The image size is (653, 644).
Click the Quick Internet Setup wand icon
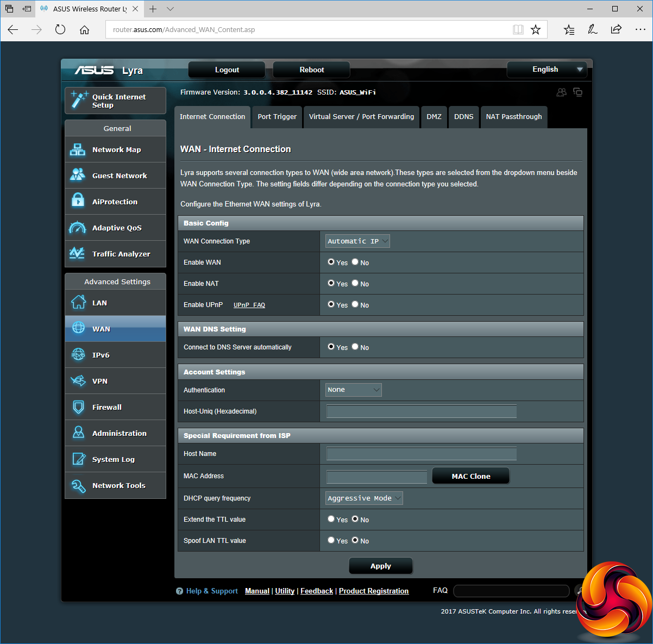tap(79, 100)
